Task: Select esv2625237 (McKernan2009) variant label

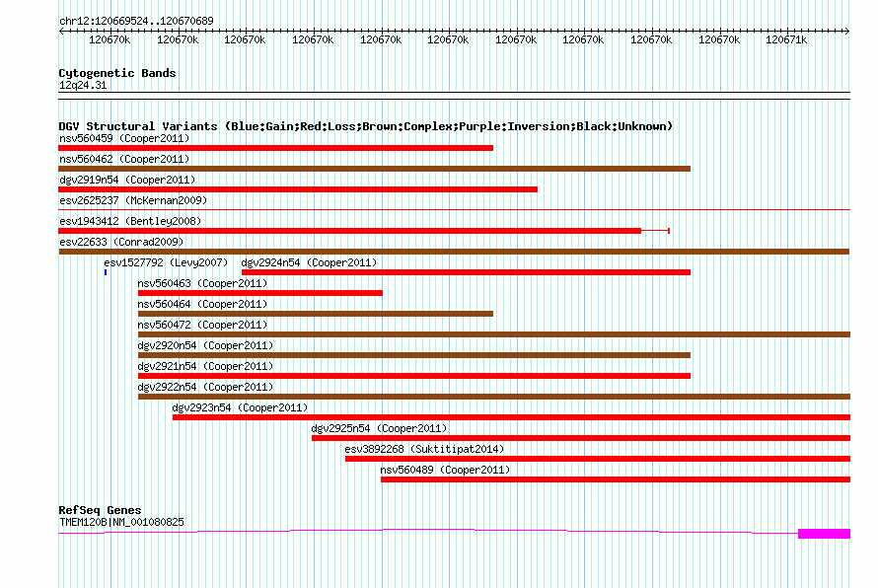Action: click(x=133, y=200)
